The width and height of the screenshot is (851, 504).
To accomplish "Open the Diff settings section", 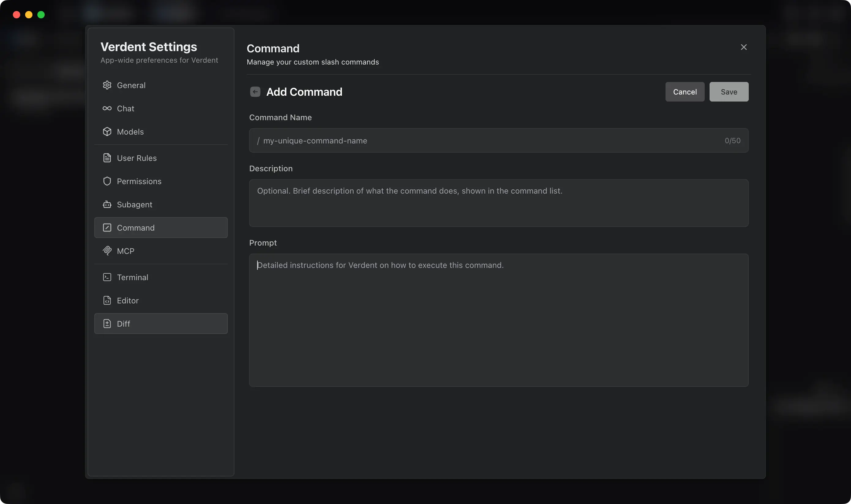I will pyautogui.click(x=161, y=324).
